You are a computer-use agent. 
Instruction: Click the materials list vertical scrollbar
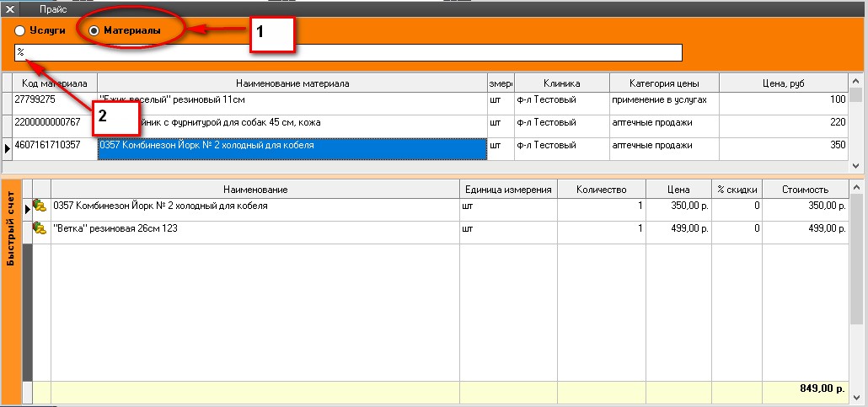click(x=855, y=126)
